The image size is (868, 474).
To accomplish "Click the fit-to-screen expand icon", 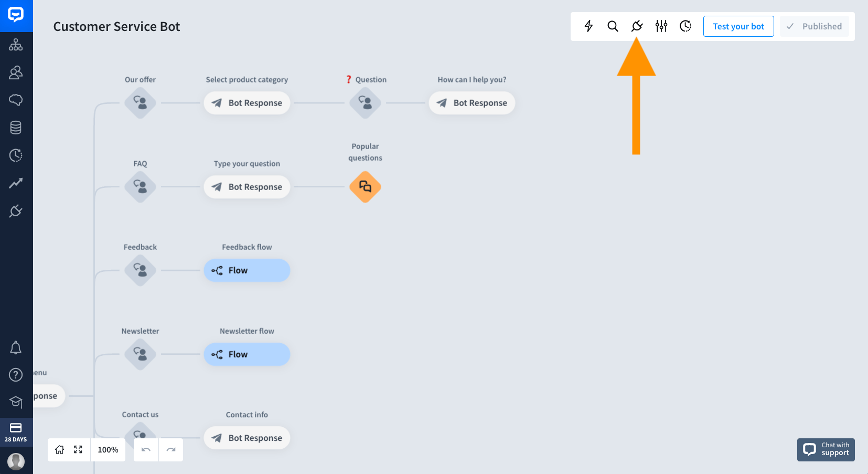I will (78, 450).
